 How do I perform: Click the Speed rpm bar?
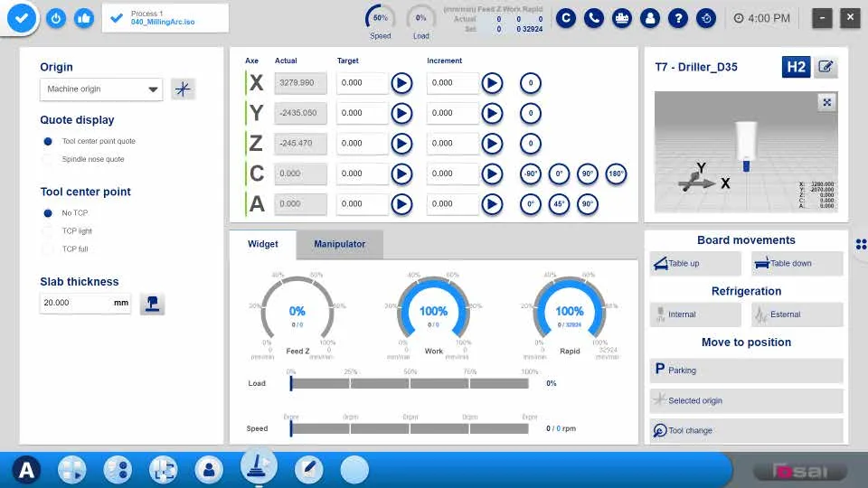pos(410,428)
